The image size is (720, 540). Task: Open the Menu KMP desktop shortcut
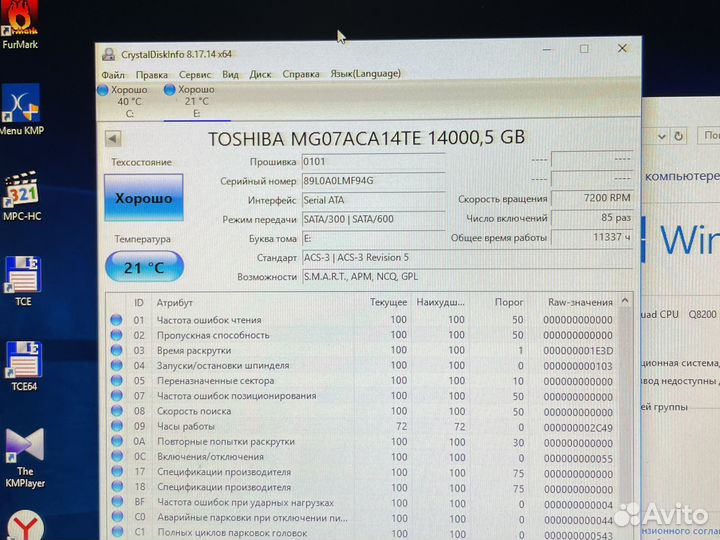[22, 110]
